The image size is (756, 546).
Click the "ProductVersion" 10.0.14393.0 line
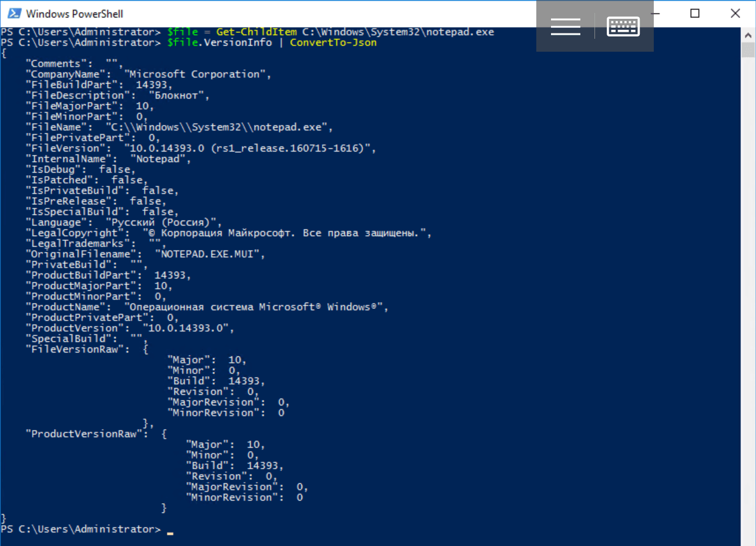[x=129, y=328]
